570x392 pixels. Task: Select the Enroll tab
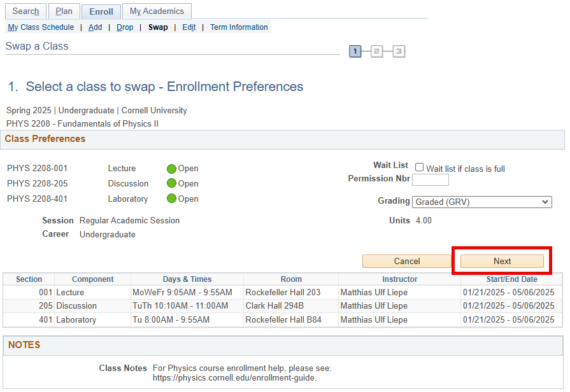click(x=101, y=11)
